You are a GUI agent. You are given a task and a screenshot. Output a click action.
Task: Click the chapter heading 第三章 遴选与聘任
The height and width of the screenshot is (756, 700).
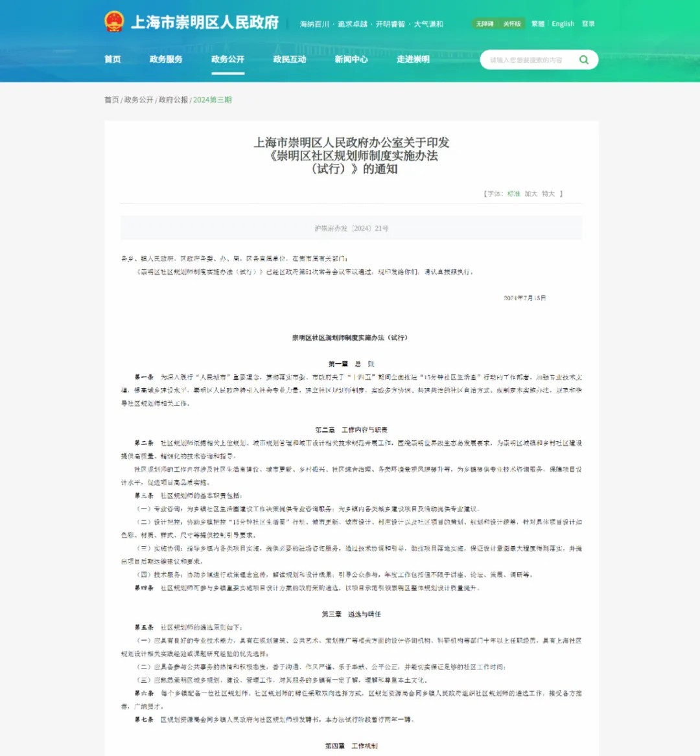click(351, 614)
